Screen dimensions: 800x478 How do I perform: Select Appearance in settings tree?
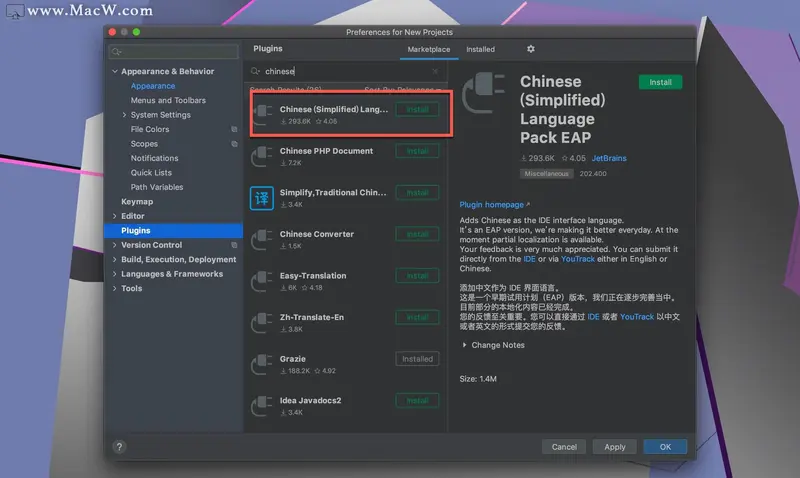[153, 86]
